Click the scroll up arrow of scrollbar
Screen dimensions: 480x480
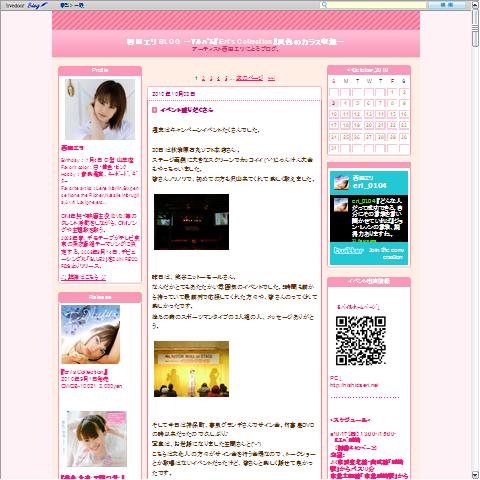point(475,5)
